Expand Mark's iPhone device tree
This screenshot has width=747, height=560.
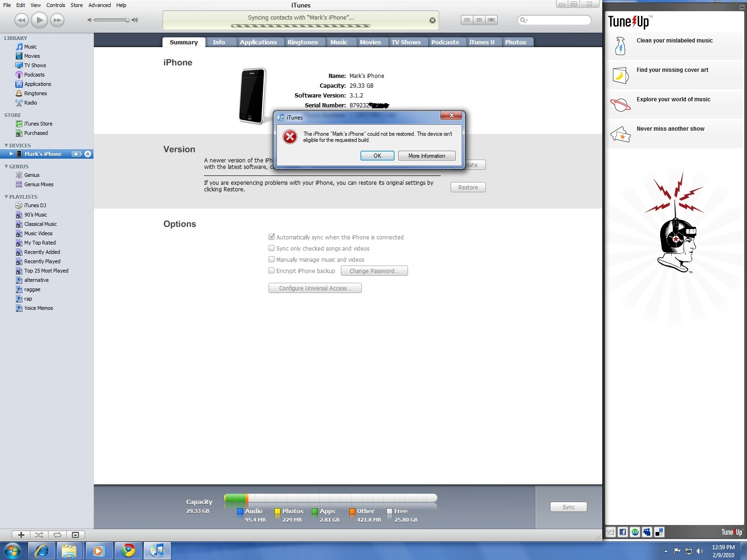point(12,154)
